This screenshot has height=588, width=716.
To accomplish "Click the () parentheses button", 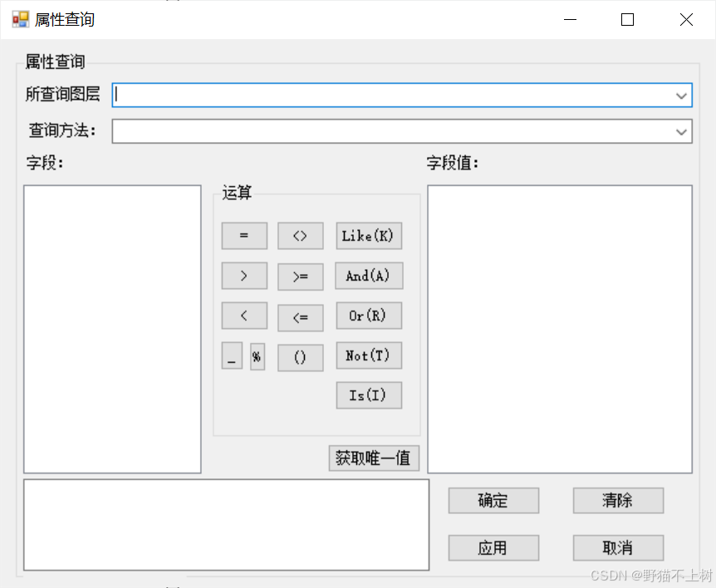I will click(x=300, y=355).
